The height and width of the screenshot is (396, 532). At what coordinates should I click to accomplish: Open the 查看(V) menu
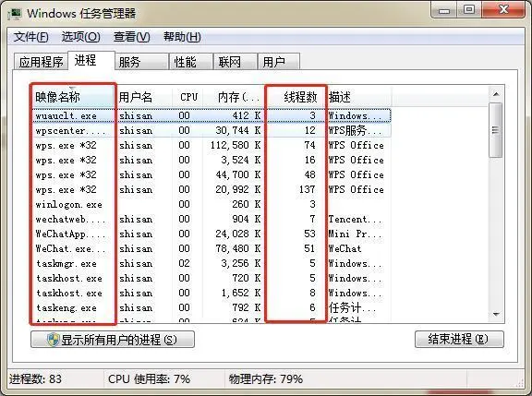tap(132, 36)
